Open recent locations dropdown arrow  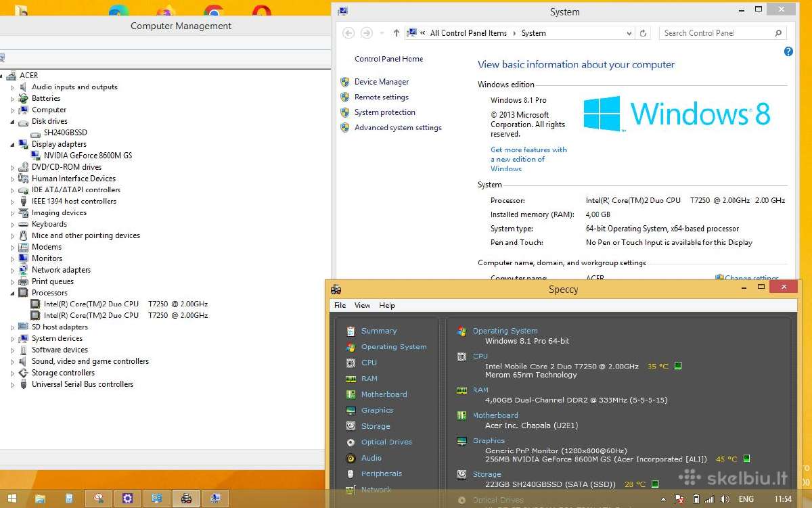click(x=382, y=32)
